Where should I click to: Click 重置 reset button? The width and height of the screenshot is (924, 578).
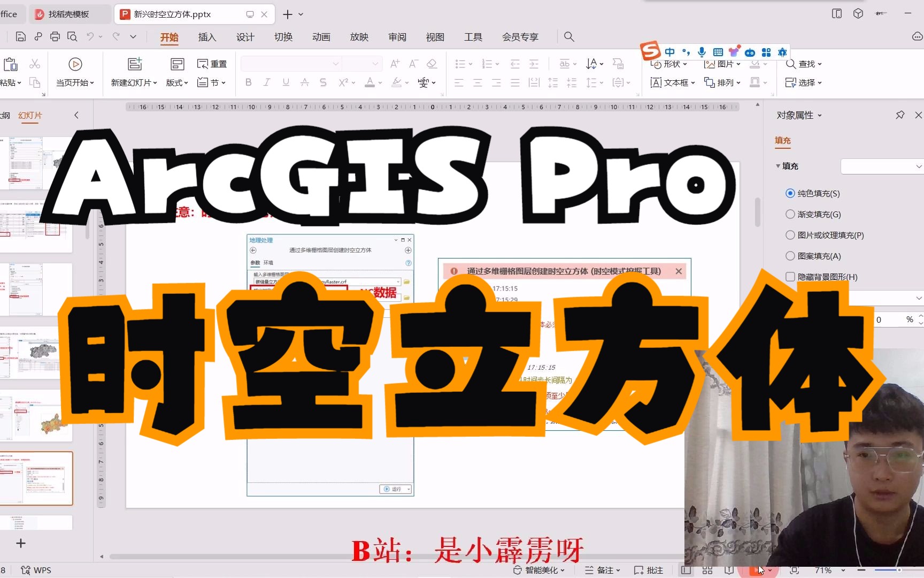(212, 64)
